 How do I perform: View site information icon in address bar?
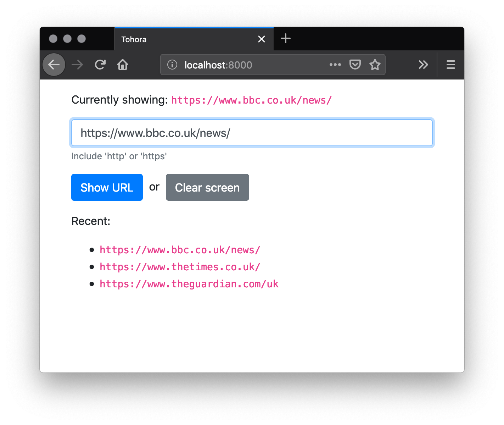click(172, 65)
